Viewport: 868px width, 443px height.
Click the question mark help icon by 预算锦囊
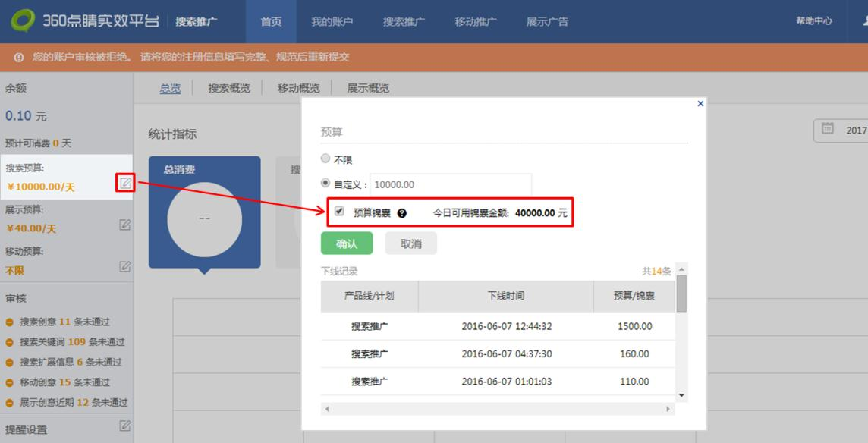tap(402, 213)
